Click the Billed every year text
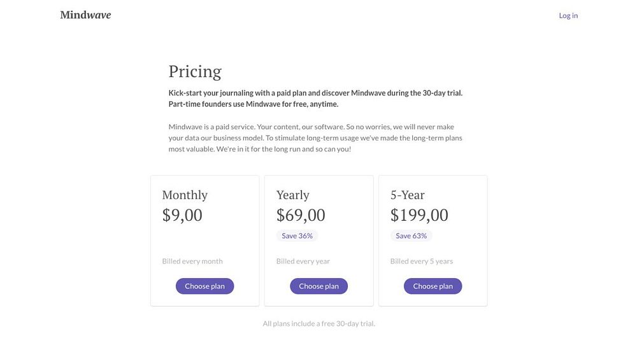Image resolution: width=637 pixels, height=364 pixels. pos(303,261)
